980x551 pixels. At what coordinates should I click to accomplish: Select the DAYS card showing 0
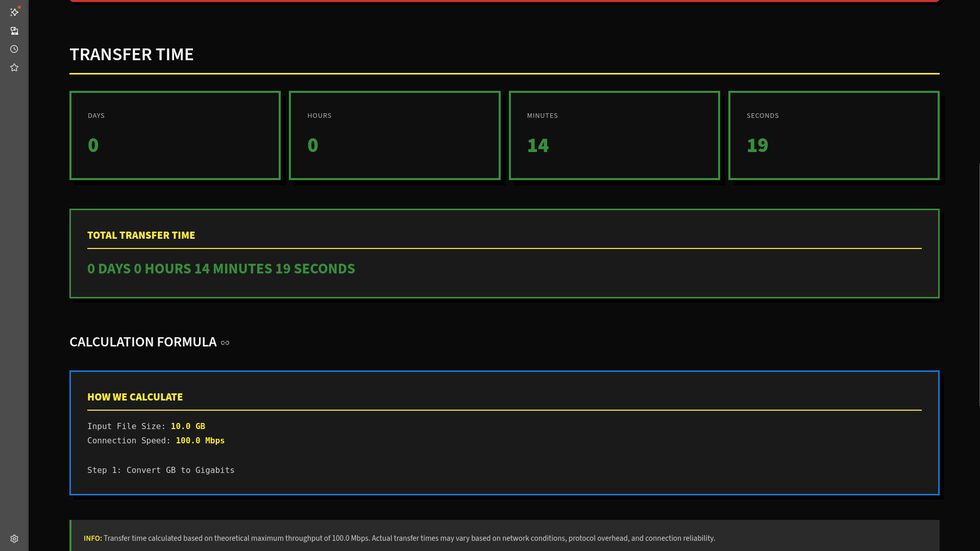175,135
